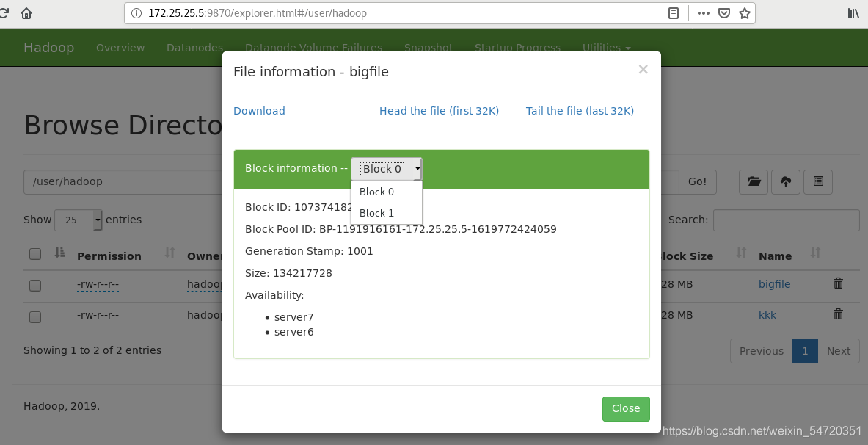Click server6 in availability list
868x445 pixels.
(294, 332)
